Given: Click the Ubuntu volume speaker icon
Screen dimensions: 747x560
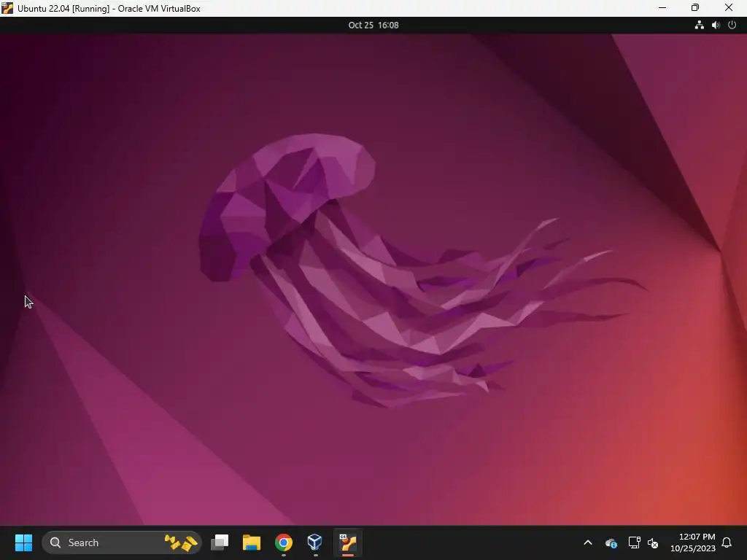Looking at the screenshot, I should coord(716,26).
